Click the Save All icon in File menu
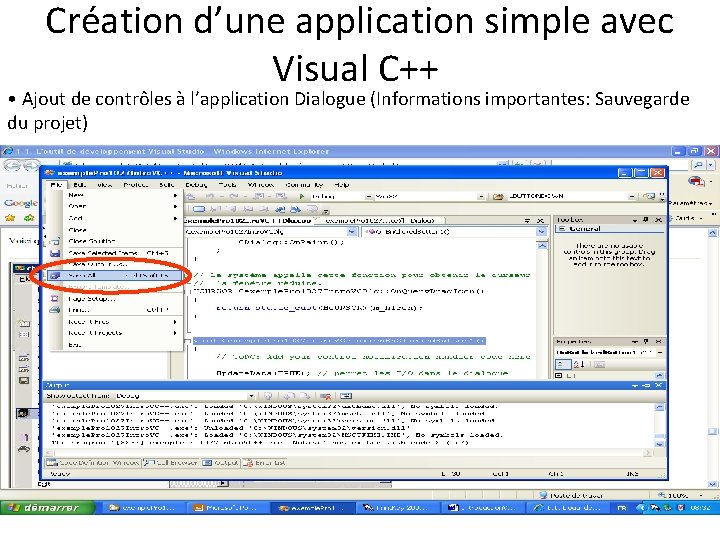This screenshot has width=720, height=540. (x=55, y=275)
